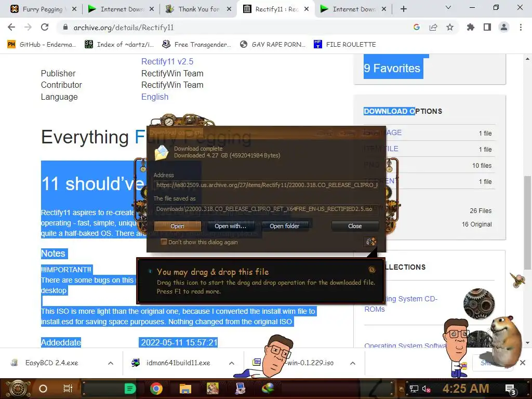Click the gears collection thumbnail
532x399 pixels.
[x=479, y=303]
